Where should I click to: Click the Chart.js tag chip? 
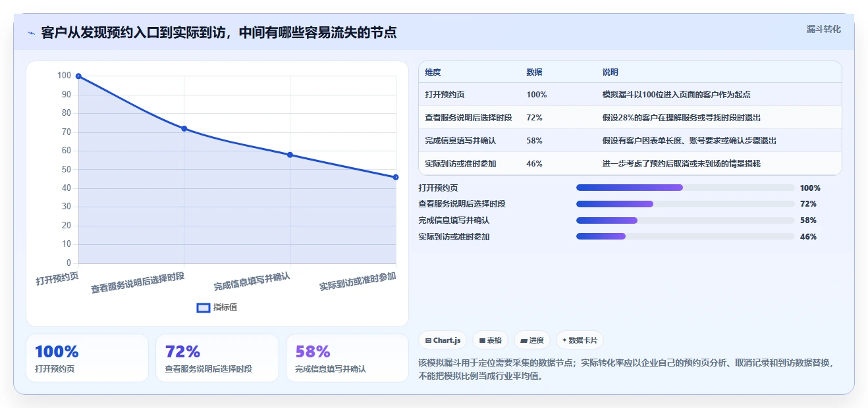click(443, 340)
